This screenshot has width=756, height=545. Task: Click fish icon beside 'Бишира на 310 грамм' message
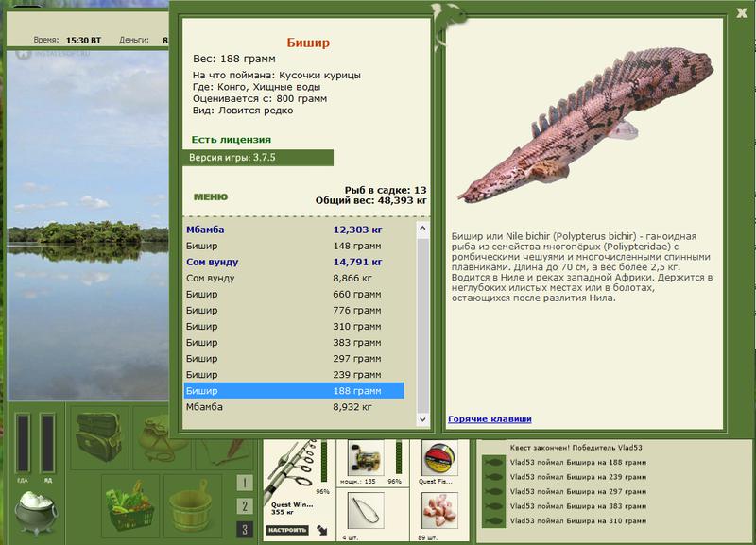click(x=492, y=520)
